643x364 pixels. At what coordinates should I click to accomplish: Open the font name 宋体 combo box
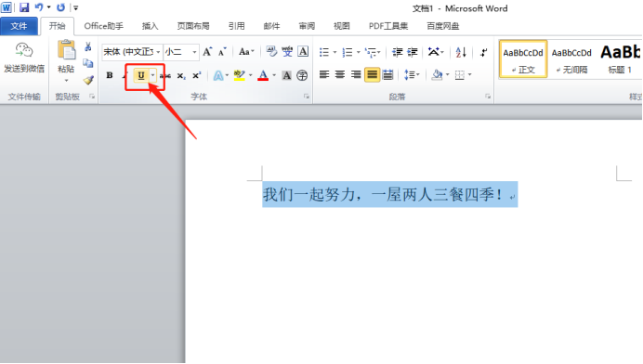132,52
